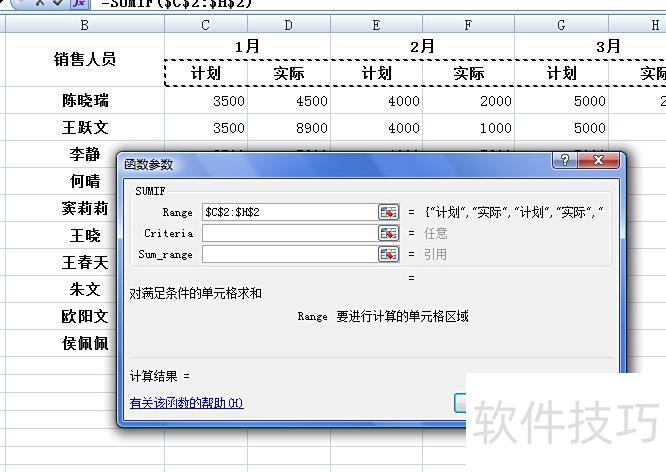Image resolution: width=666 pixels, height=472 pixels.
Task: Select column F header
Action: 468,25
